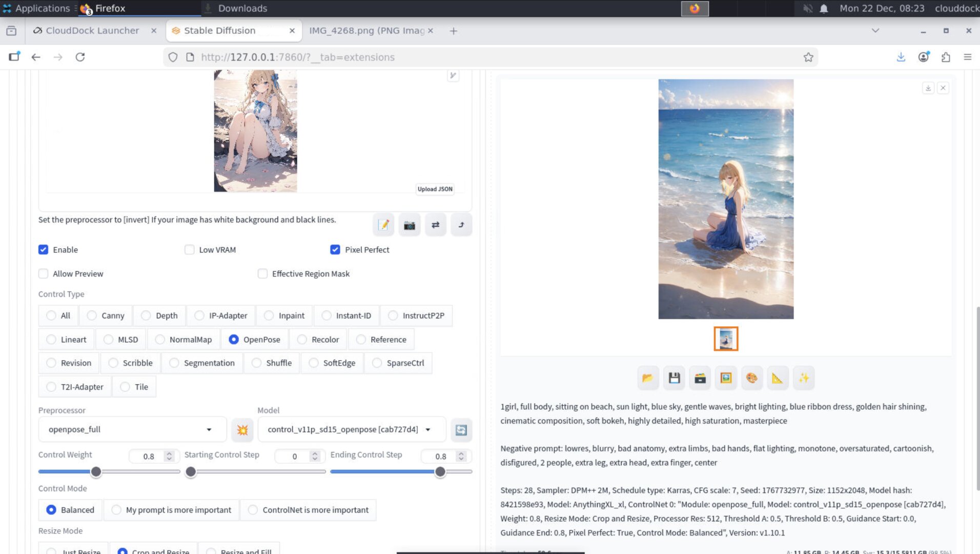Click the run preprocessor explosion icon
This screenshot has height=554, width=980.
(x=242, y=430)
